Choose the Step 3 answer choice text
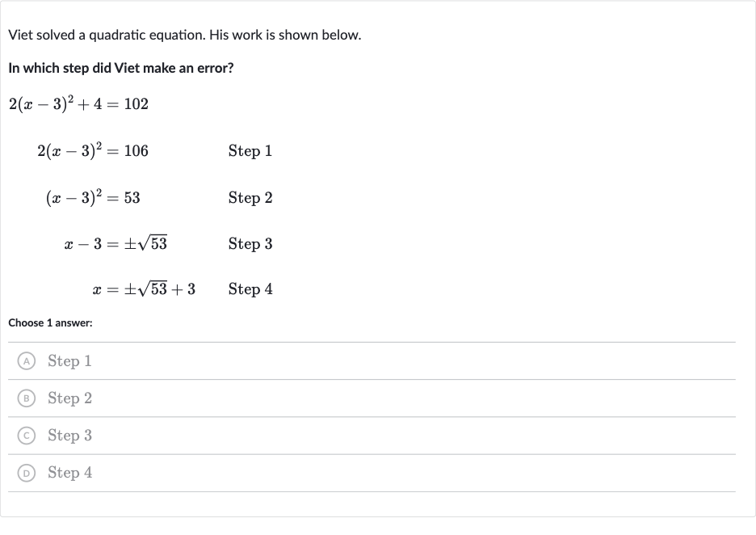 click(x=69, y=436)
